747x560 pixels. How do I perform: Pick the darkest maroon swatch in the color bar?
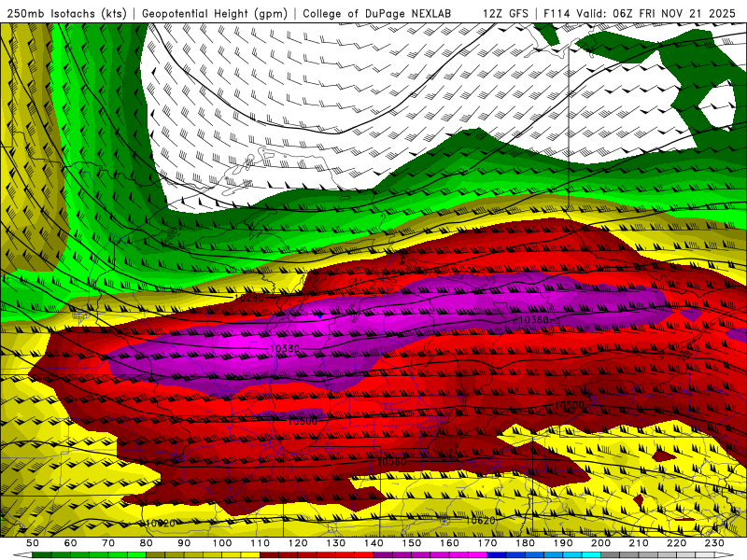pos(269,555)
